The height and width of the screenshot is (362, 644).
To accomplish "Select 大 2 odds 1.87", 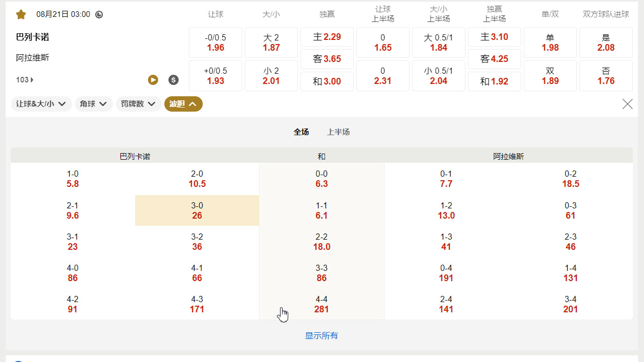I will coord(271,42).
